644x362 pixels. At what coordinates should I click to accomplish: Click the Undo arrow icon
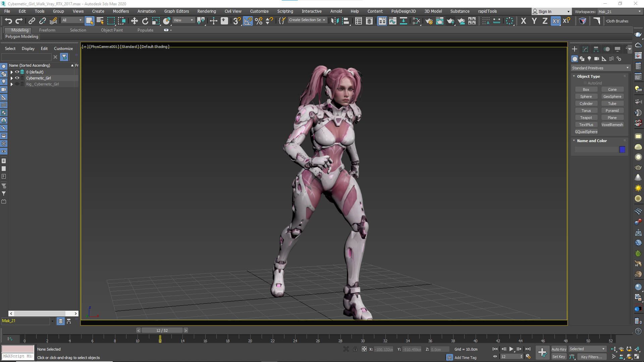pyautogui.click(x=8, y=21)
